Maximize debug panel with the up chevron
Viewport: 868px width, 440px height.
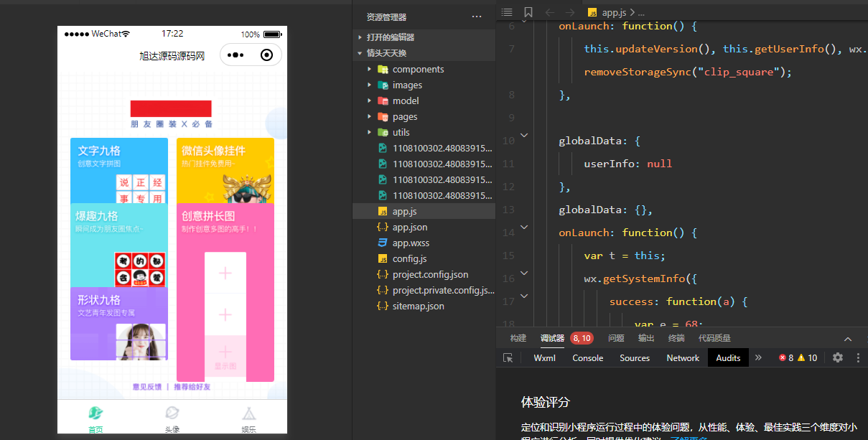tap(848, 339)
